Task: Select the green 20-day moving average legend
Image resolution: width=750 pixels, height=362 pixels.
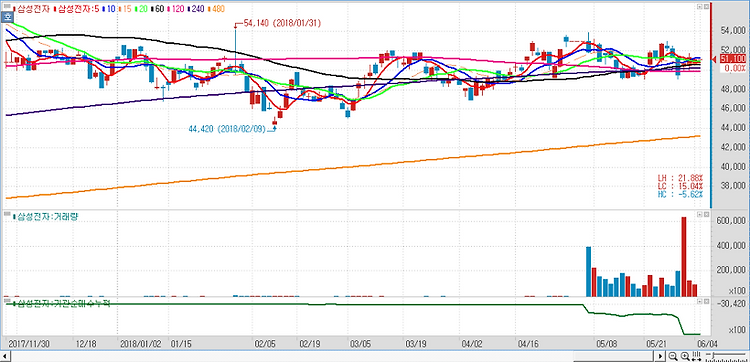Action: (141, 9)
